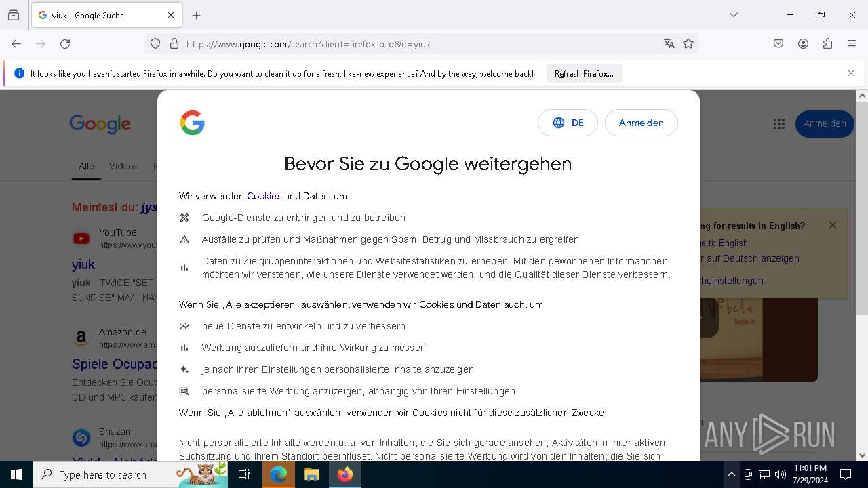The image size is (868, 488).
Task: Open the volume speaker tray icon
Action: (781, 474)
